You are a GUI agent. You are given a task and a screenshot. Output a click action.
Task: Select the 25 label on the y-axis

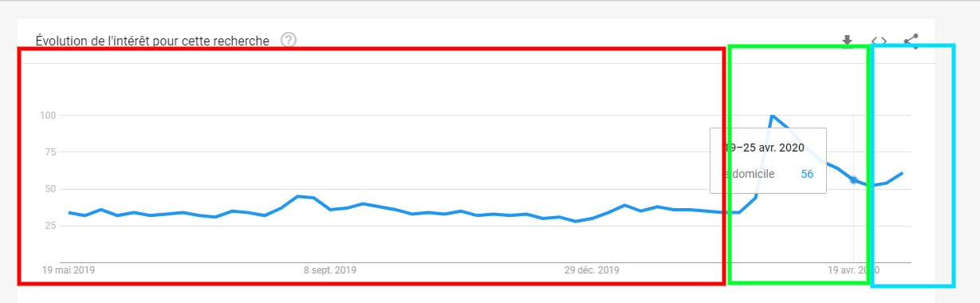pyautogui.click(x=50, y=226)
